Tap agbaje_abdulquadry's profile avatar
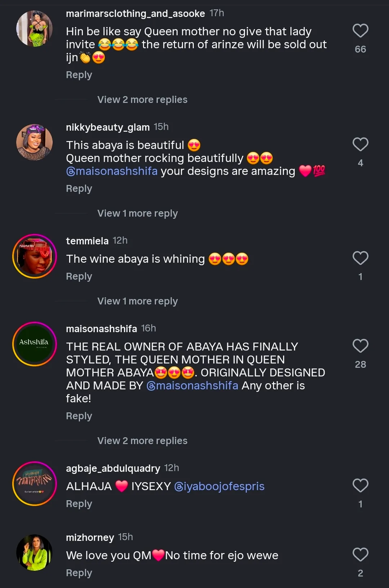The image size is (389, 588). tap(35, 484)
